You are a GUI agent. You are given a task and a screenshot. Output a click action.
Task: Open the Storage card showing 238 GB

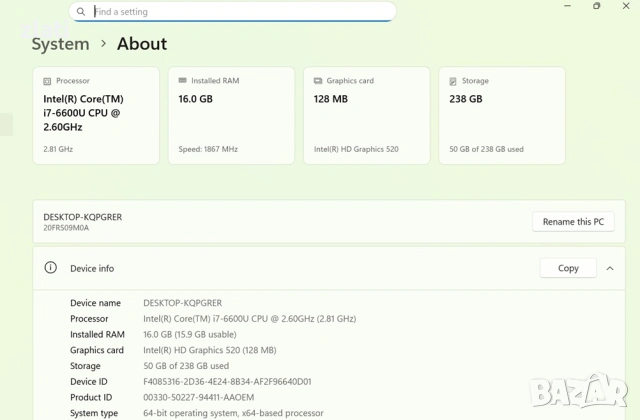click(x=502, y=116)
